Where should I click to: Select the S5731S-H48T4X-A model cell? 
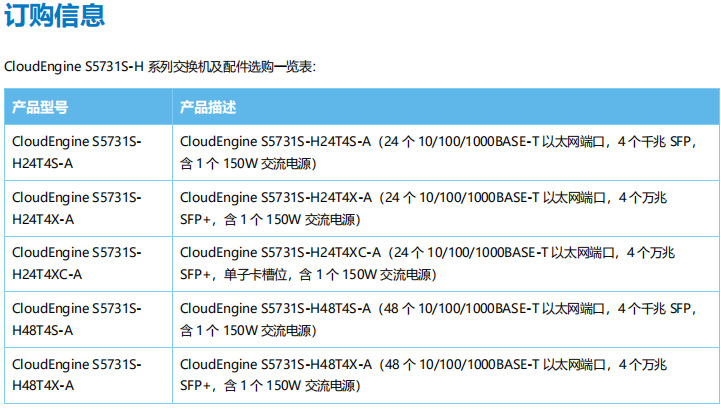pyautogui.click(x=88, y=375)
